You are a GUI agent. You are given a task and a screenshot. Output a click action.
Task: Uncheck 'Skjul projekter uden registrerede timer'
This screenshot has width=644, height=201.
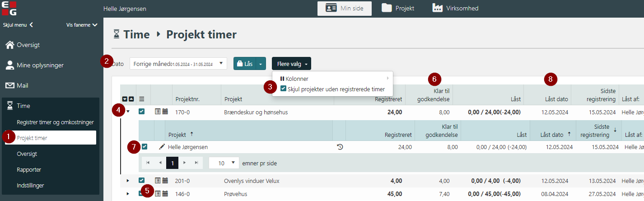[x=283, y=89]
